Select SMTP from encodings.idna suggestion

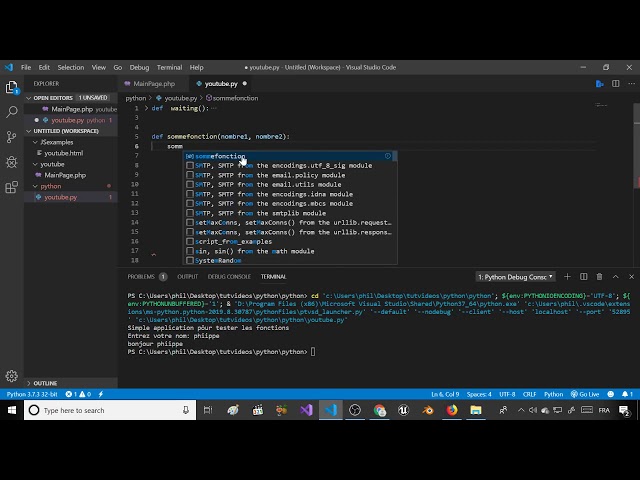coord(290,194)
